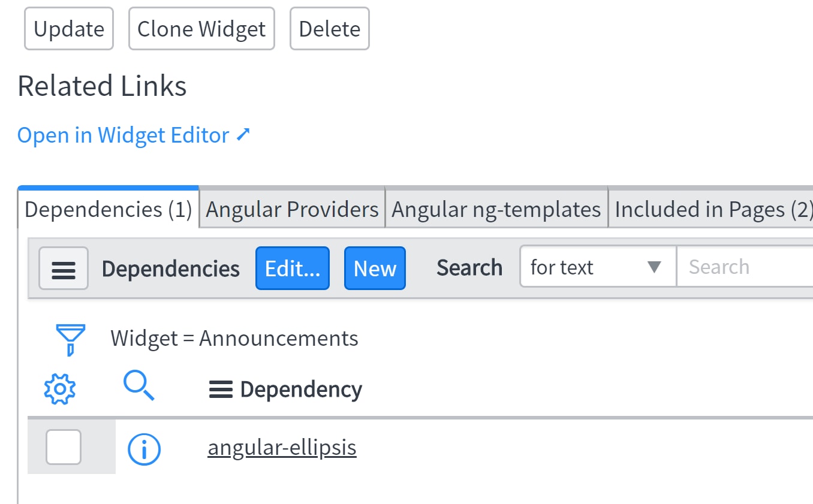Click the Clone Widget button
Image resolution: width=813 pixels, height=504 pixels.
(201, 29)
